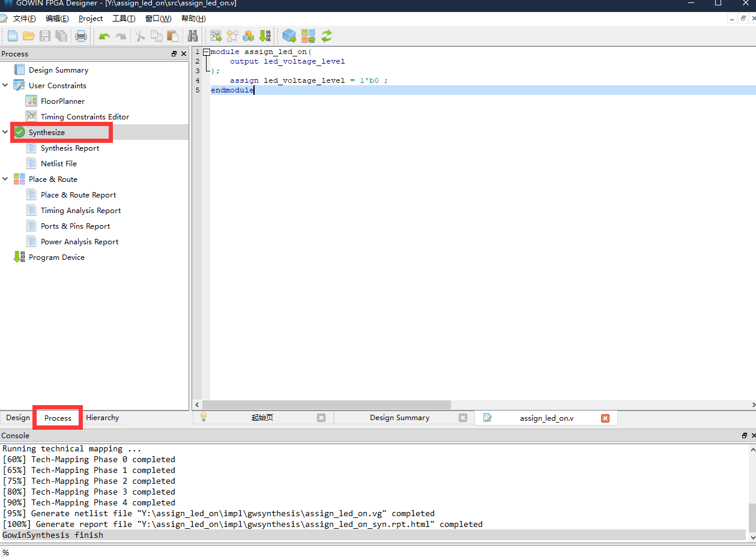Open the Project menu
The height and width of the screenshot is (557, 756).
tap(91, 19)
